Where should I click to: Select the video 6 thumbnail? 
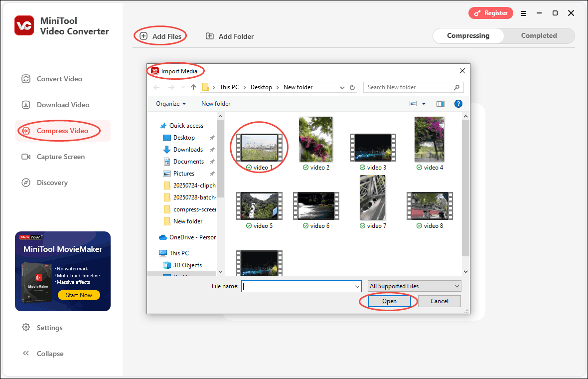pyautogui.click(x=316, y=206)
